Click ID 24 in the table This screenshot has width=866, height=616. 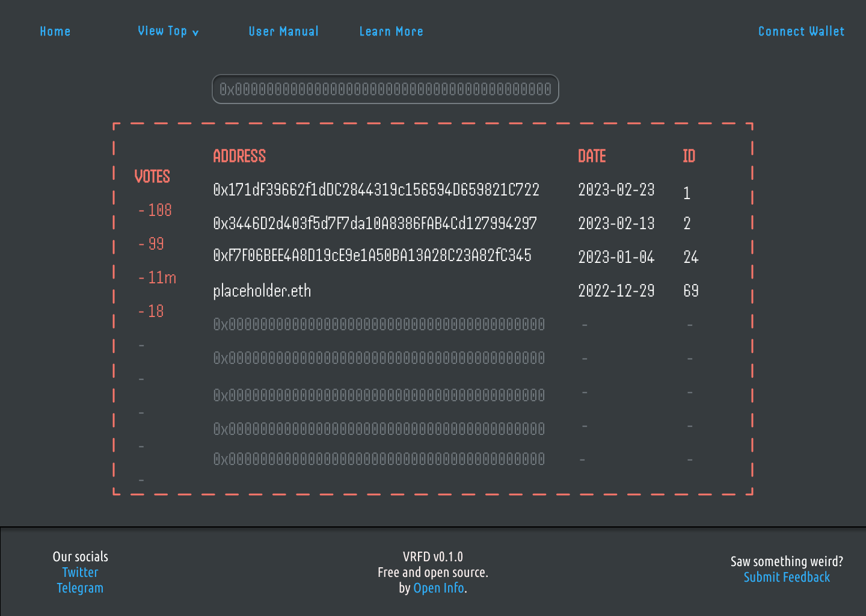click(x=691, y=257)
